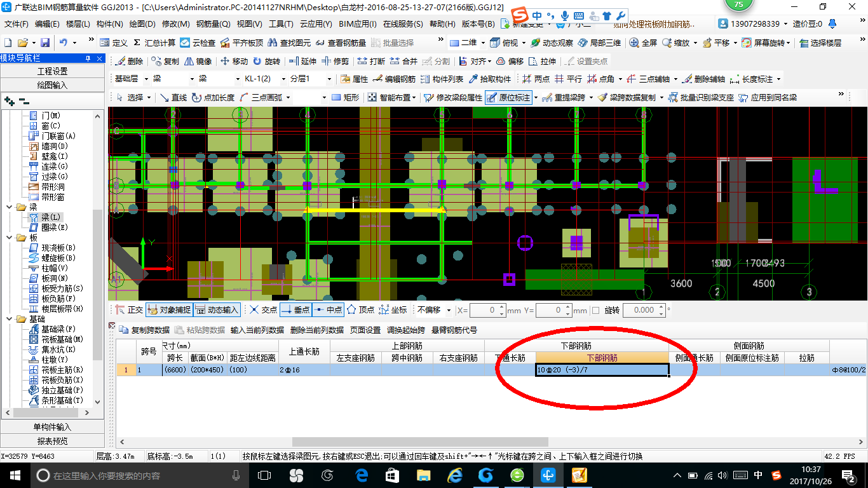The width and height of the screenshot is (868, 488).
Task: Click the 工程设置 project settings button
Action: (52, 71)
